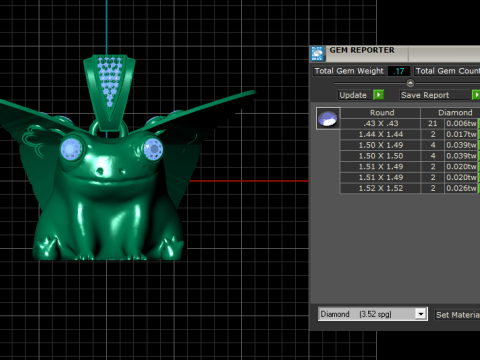Click the round gem shape thumbnail
480x360 pixels.
coord(328,118)
